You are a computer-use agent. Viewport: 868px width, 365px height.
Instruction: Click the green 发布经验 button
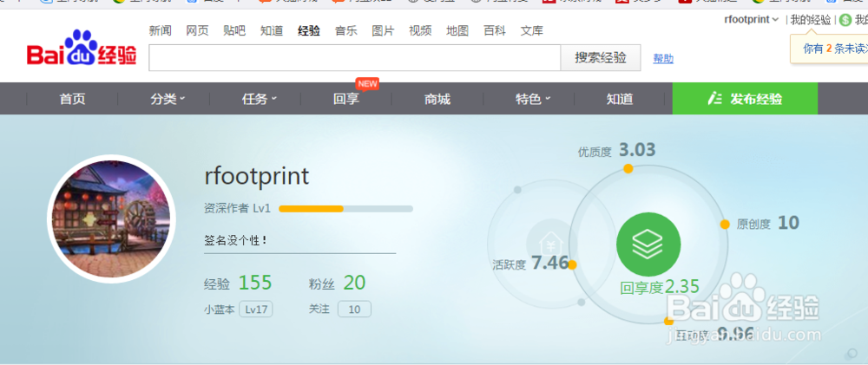[x=745, y=99]
